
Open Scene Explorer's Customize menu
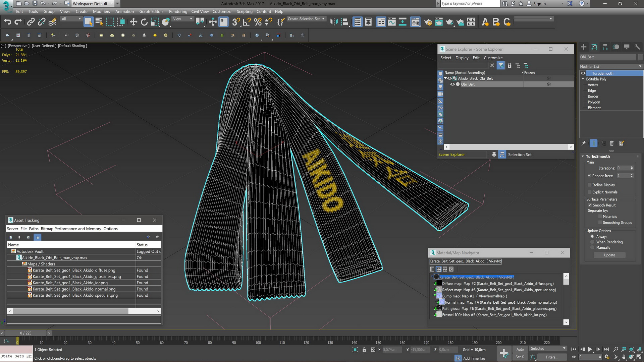(493, 58)
